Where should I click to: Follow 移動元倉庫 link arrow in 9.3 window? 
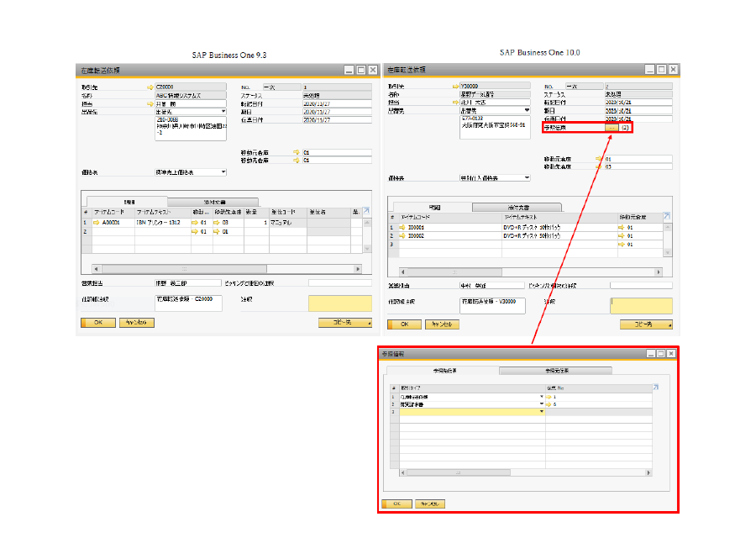pos(297,152)
